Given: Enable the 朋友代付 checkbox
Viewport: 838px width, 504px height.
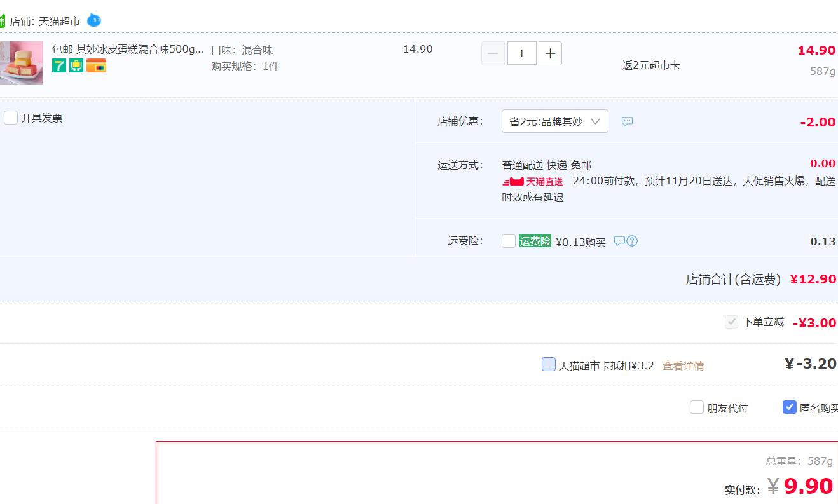Looking at the screenshot, I should point(697,407).
